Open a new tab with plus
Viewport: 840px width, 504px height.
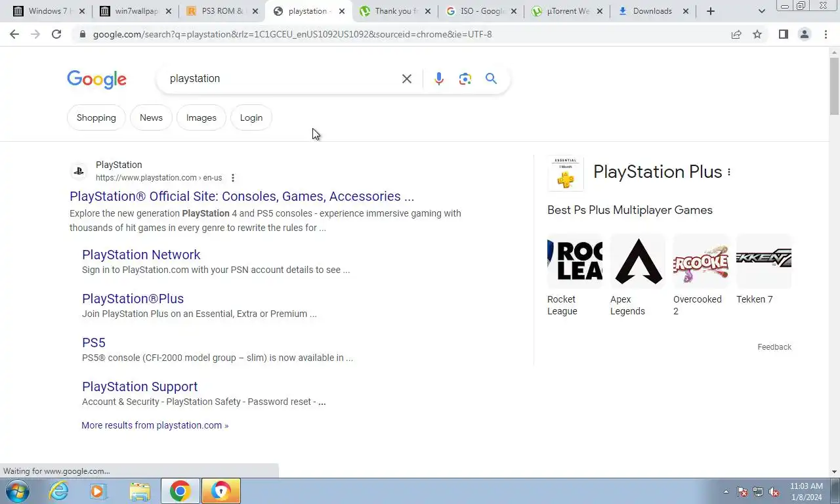[x=711, y=11]
